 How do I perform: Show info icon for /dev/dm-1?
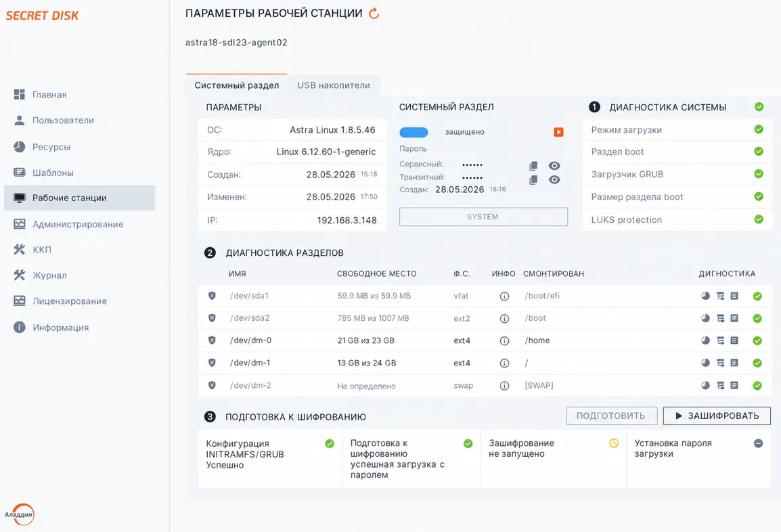click(x=505, y=363)
